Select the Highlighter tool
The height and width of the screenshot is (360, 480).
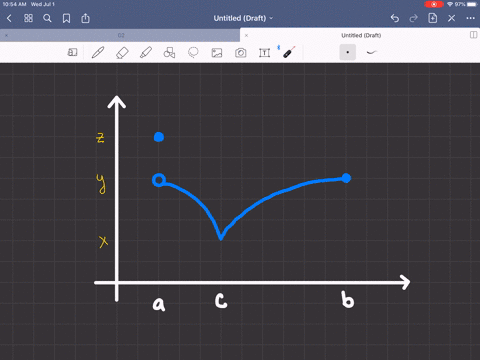click(146, 52)
